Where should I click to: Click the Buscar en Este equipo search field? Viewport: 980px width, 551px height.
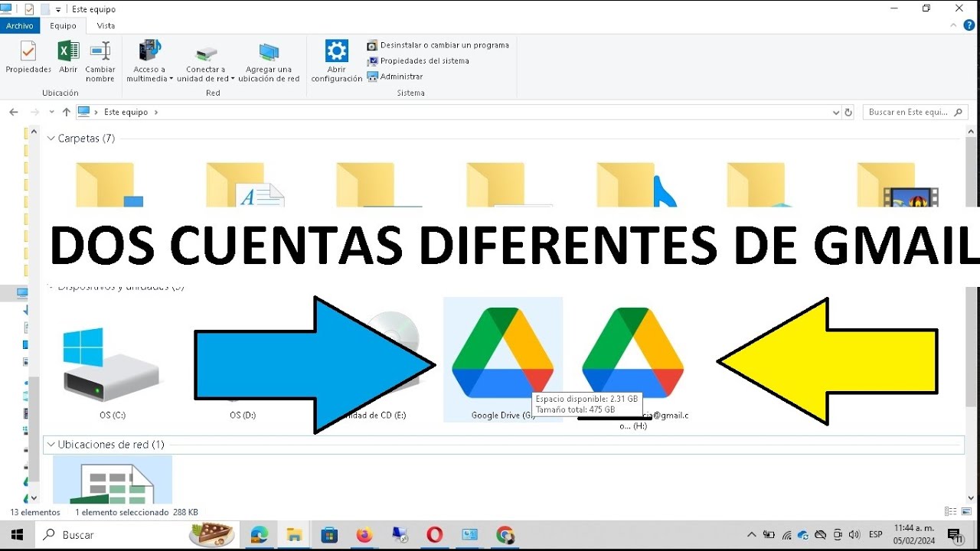click(915, 112)
